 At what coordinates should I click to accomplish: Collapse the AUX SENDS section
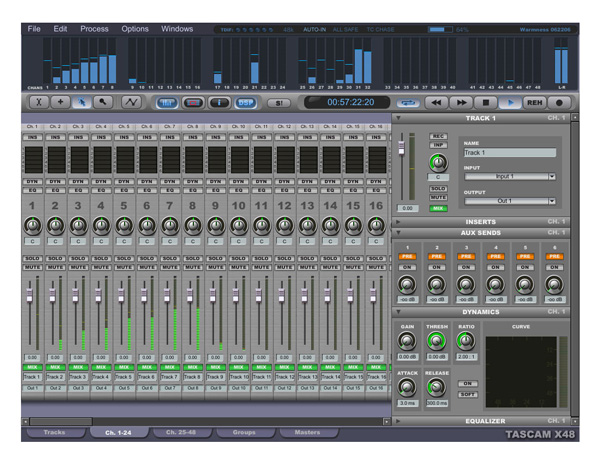tap(398, 233)
